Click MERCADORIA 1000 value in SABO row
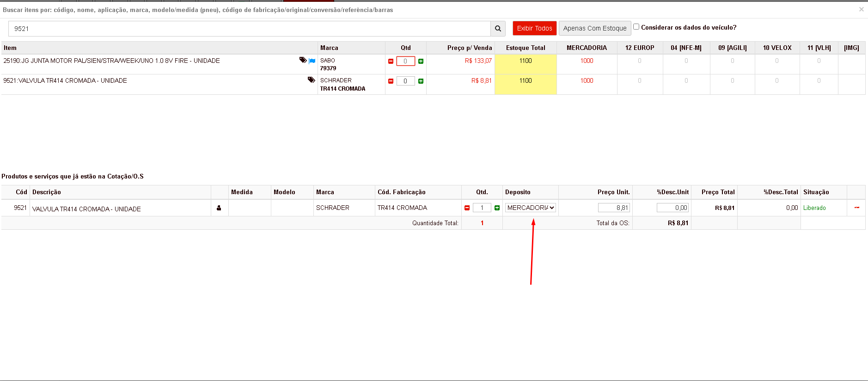 [x=587, y=61]
